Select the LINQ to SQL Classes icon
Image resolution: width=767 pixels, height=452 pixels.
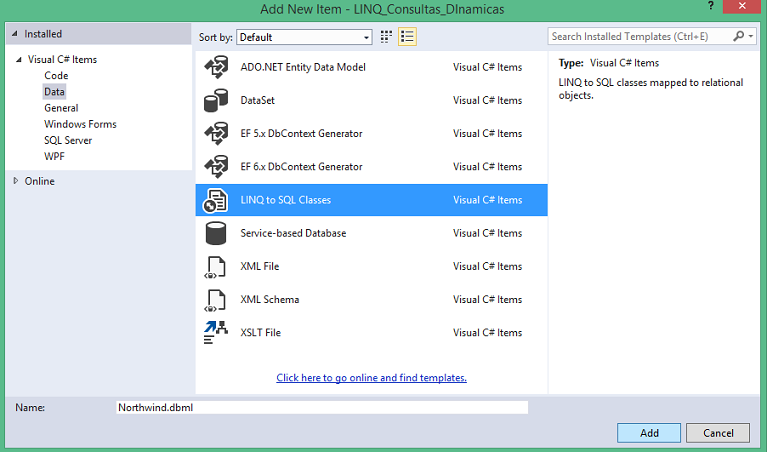point(216,200)
